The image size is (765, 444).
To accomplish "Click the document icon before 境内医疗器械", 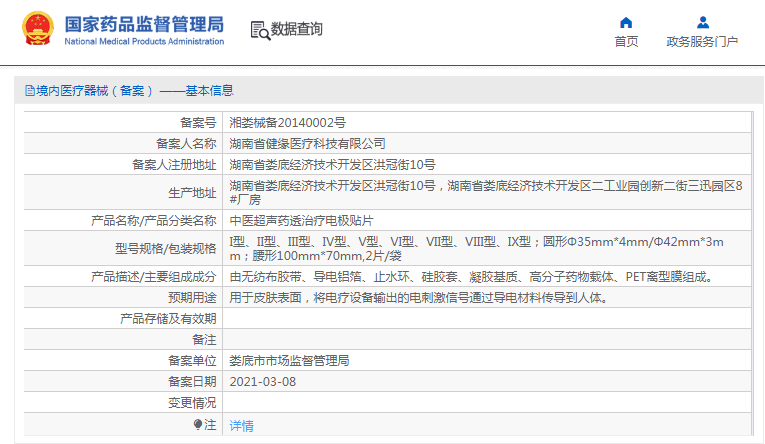I will (x=30, y=91).
